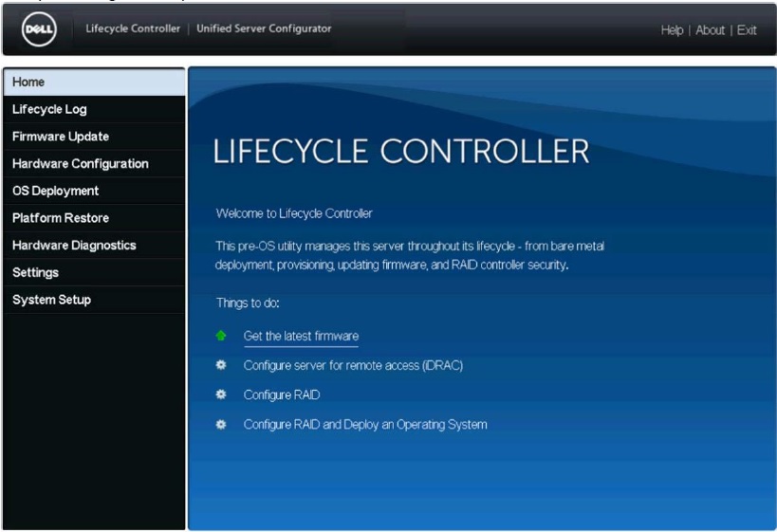Follow the Get the latest firmware link

tap(301, 337)
